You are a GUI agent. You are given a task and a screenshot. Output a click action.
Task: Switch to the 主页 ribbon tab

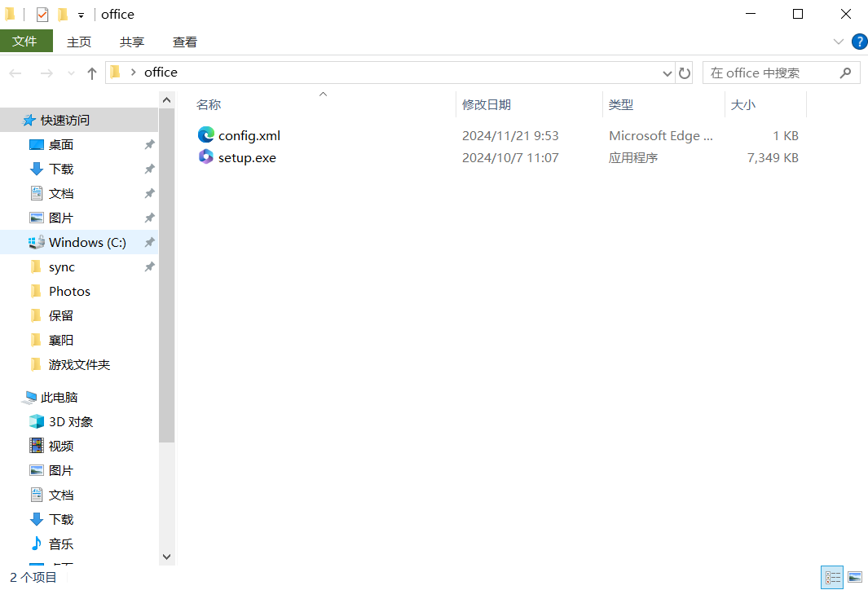coord(78,42)
